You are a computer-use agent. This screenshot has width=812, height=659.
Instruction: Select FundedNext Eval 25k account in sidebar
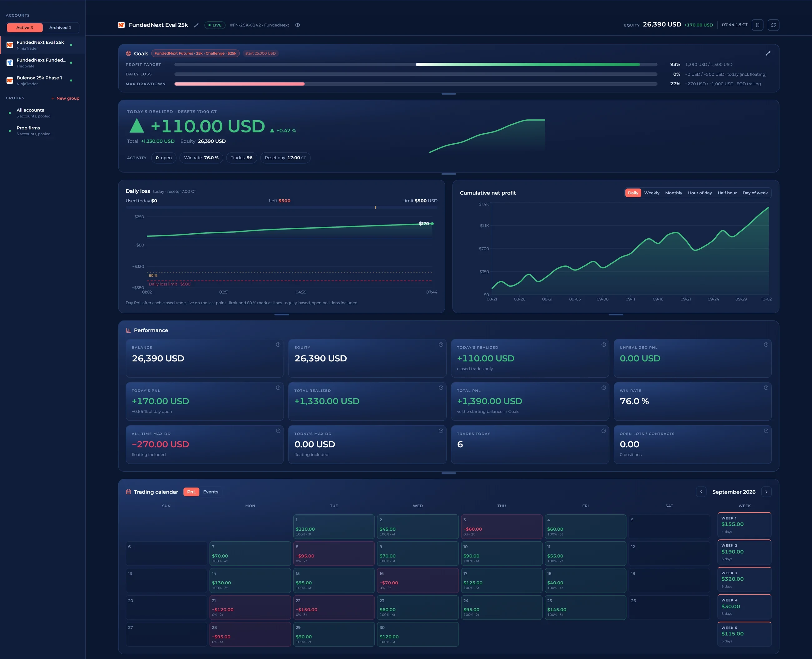42,45
